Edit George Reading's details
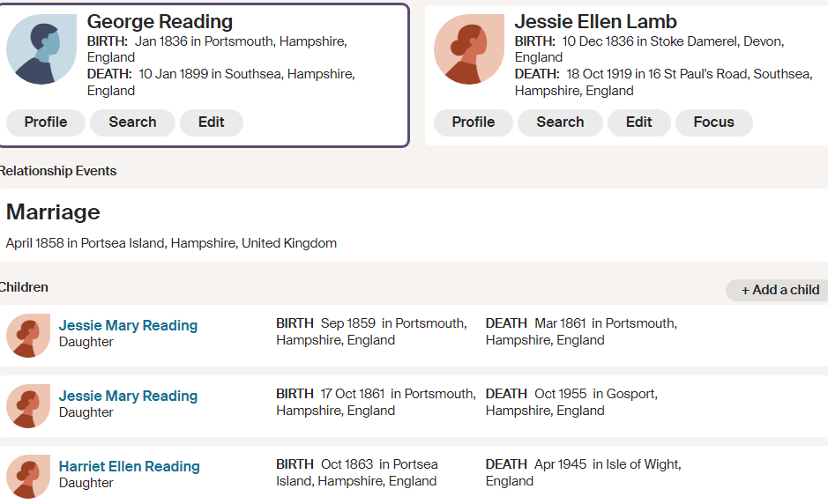The width and height of the screenshot is (828, 504). [212, 122]
